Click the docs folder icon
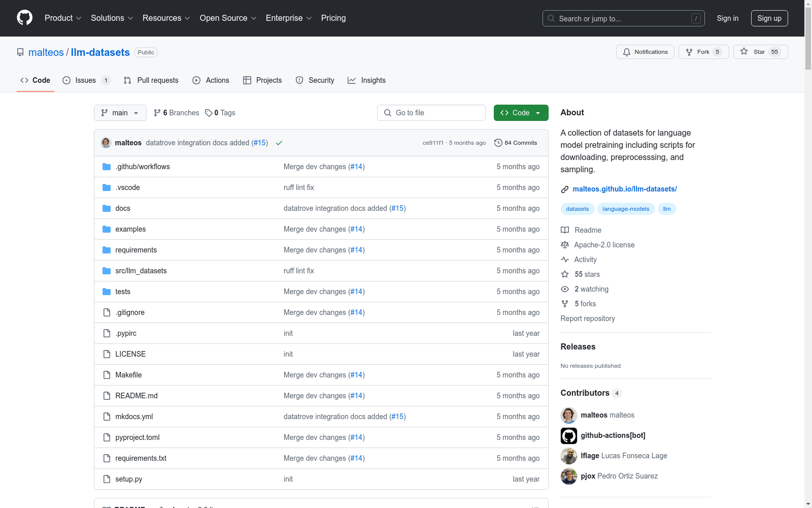 [x=107, y=208]
